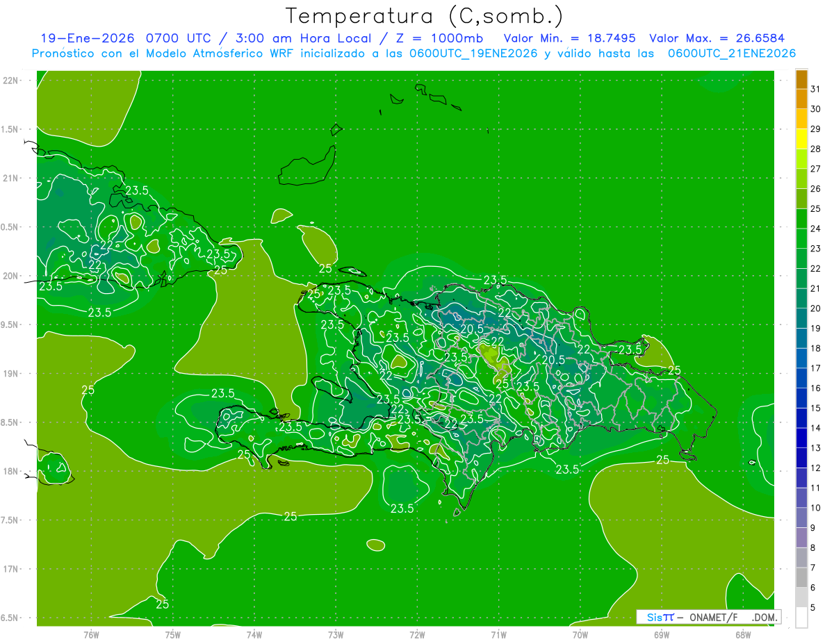Pick the purple legend color between 9 and 10
Image resolution: width=834 pixels, height=644 pixels.
pos(801,518)
